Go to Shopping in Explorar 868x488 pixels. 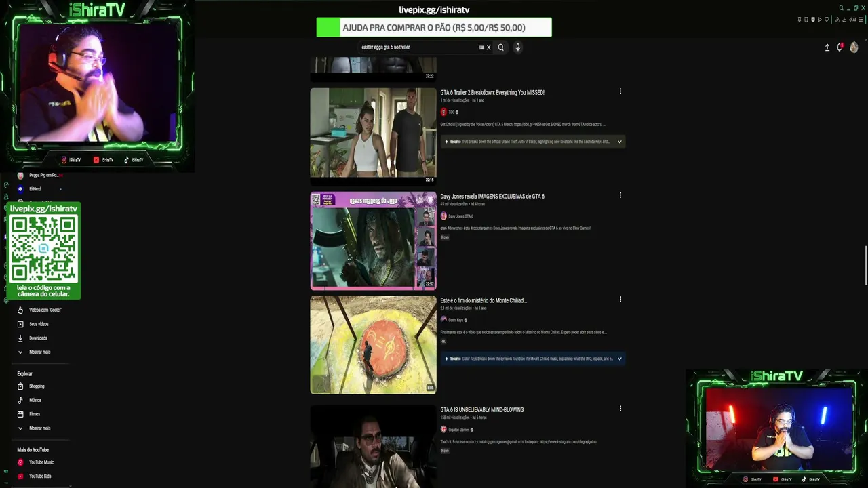(37, 386)
